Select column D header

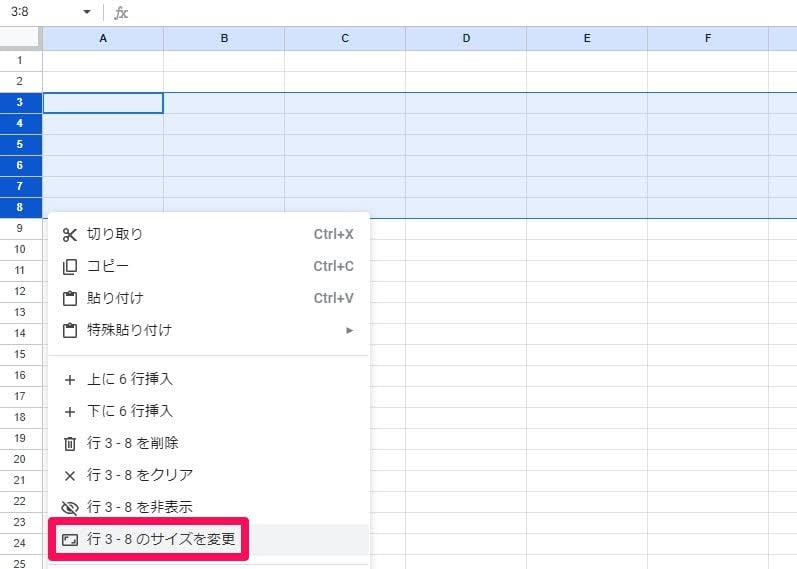(466, 39)
